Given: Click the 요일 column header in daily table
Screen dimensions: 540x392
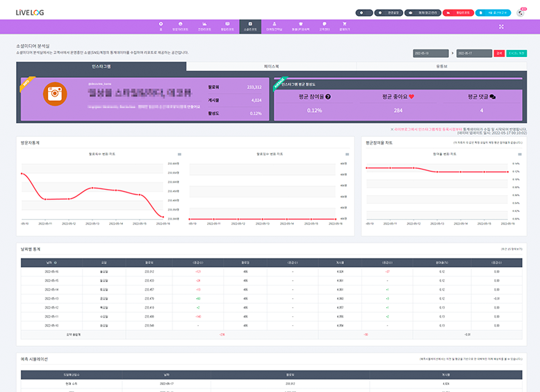Looking at the screenshot, I should pos(104,263).
